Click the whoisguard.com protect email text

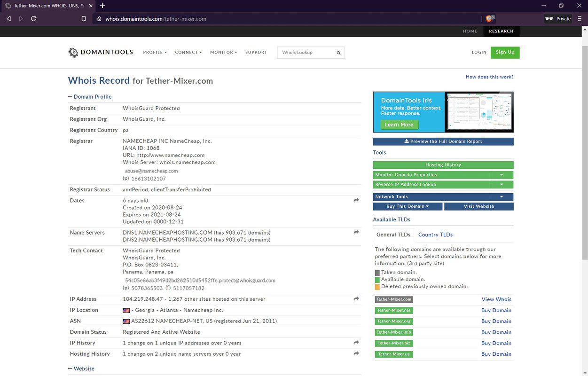coord(200,281)
